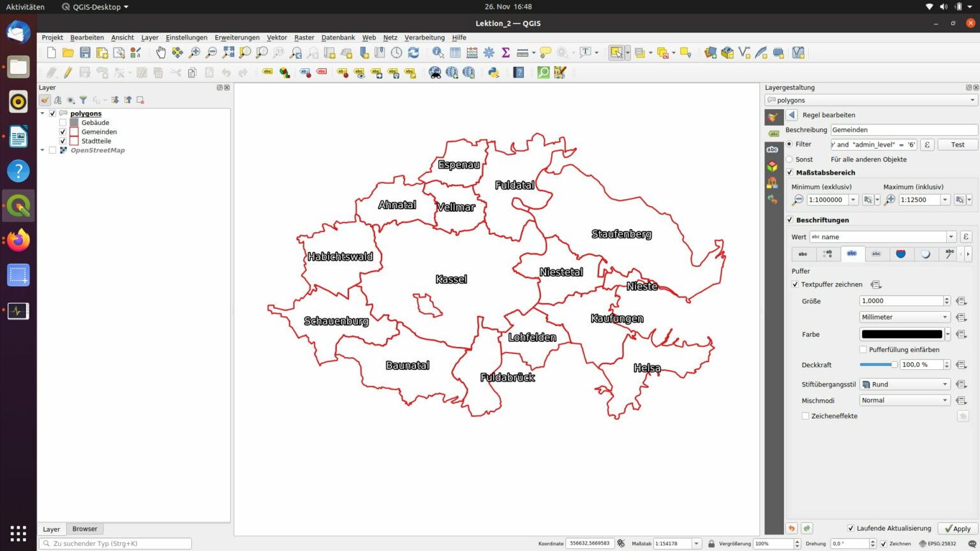Image resolution: width=980 pixels, height=551 pixels.
Task: Refresh the map canvas
Action: [x=413, y=52]
